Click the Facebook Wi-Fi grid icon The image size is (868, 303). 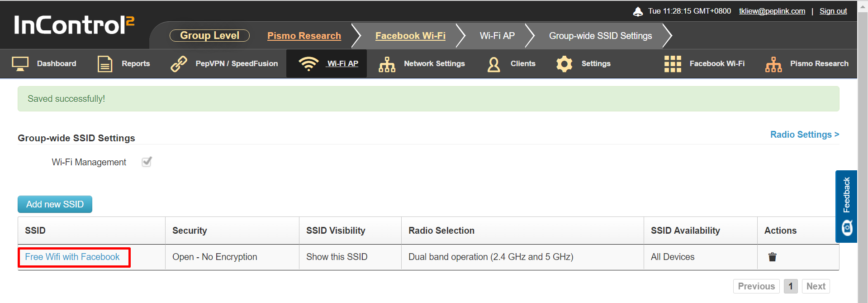click(x=673, y=64)
